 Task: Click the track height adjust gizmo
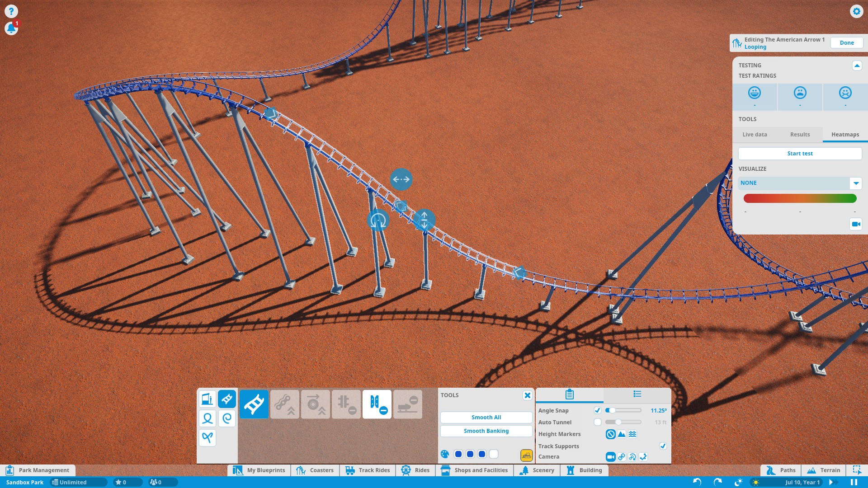pyautogui.click(x=424, y=220)
